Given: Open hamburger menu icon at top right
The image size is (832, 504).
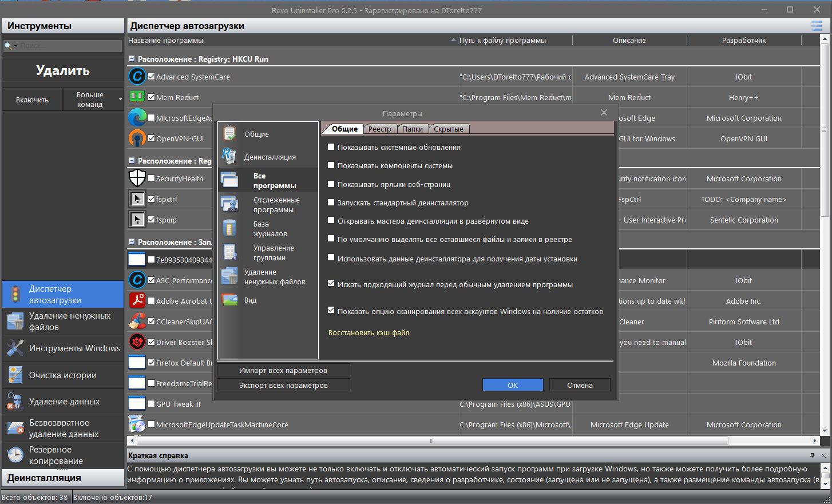Looking at the screenshot, I should point(817,26).
